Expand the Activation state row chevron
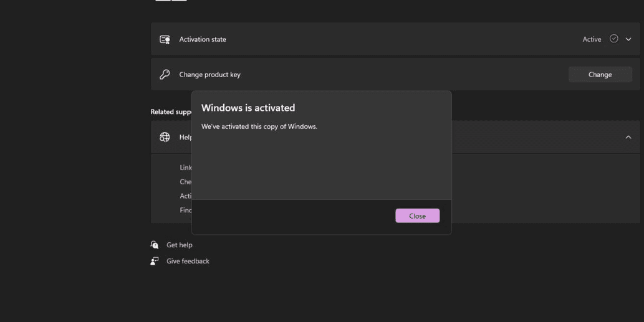Viewport: 644px width, 322px height. [x=628, y=39]
